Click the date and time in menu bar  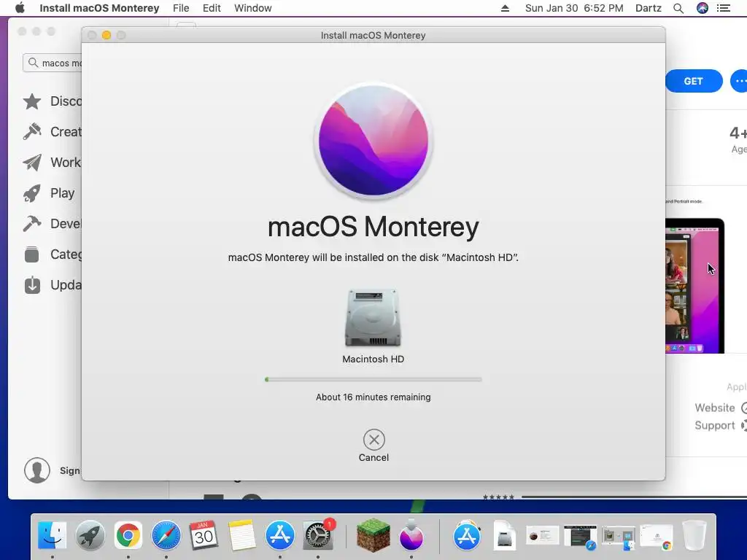point(574,8)
